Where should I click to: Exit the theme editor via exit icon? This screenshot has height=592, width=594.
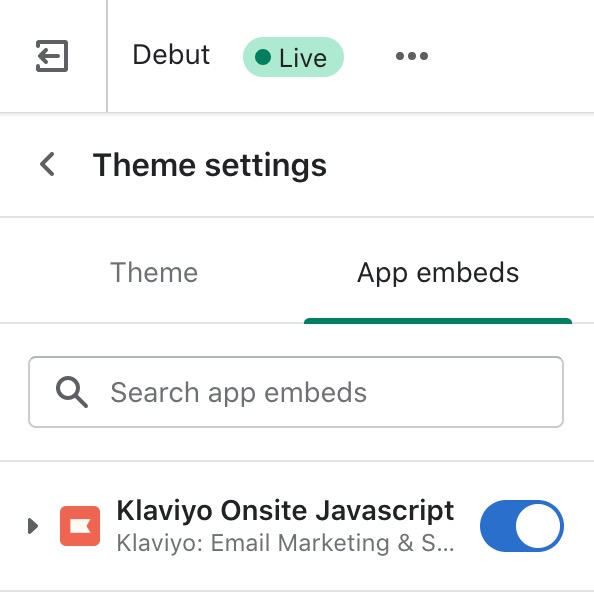(52, 56)
